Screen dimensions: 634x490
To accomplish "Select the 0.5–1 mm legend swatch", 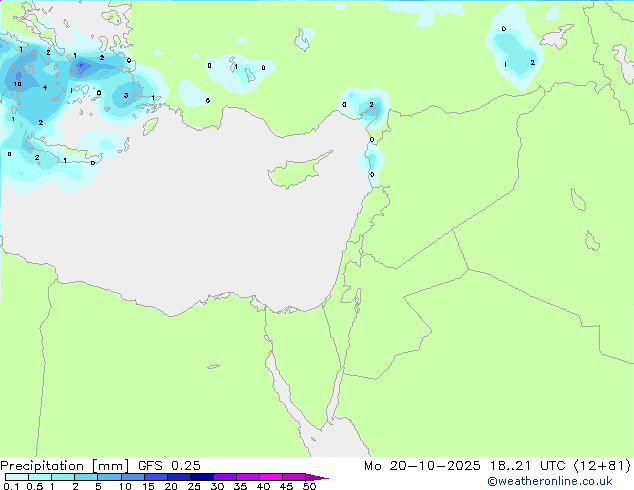I will tap(40, 477).
